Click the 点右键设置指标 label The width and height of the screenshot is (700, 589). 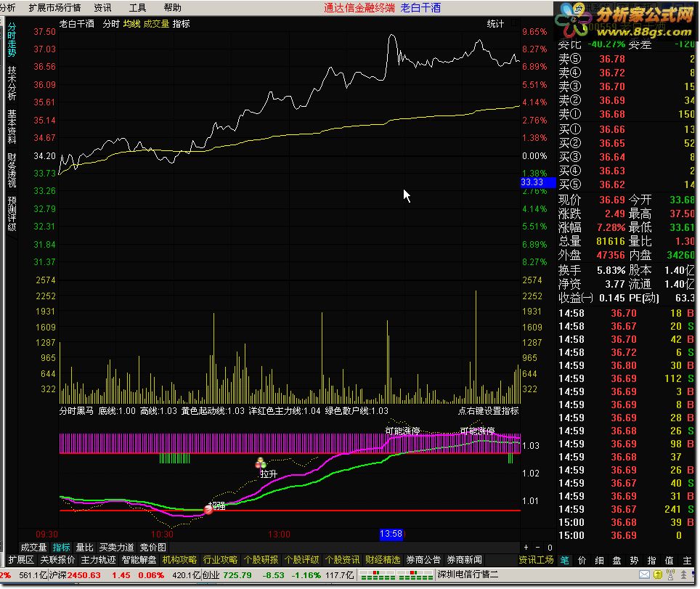point(489,411)
